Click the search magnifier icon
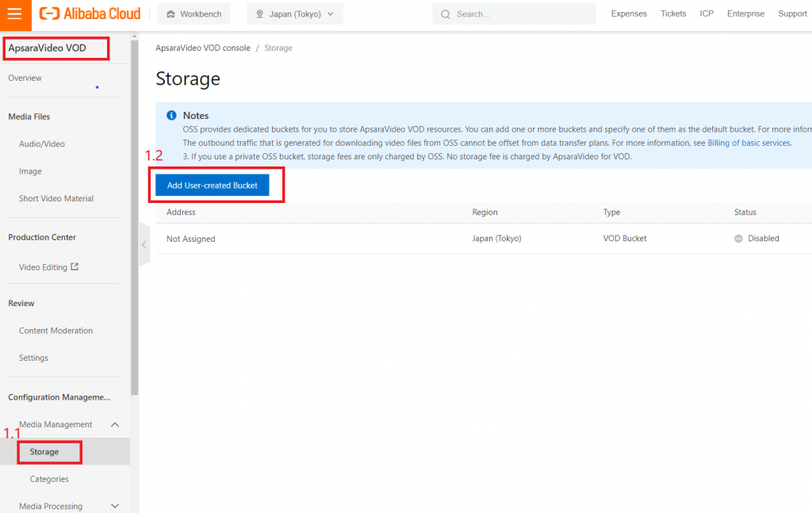The height and width of the screenshot is (513, 812). [446, 14]
